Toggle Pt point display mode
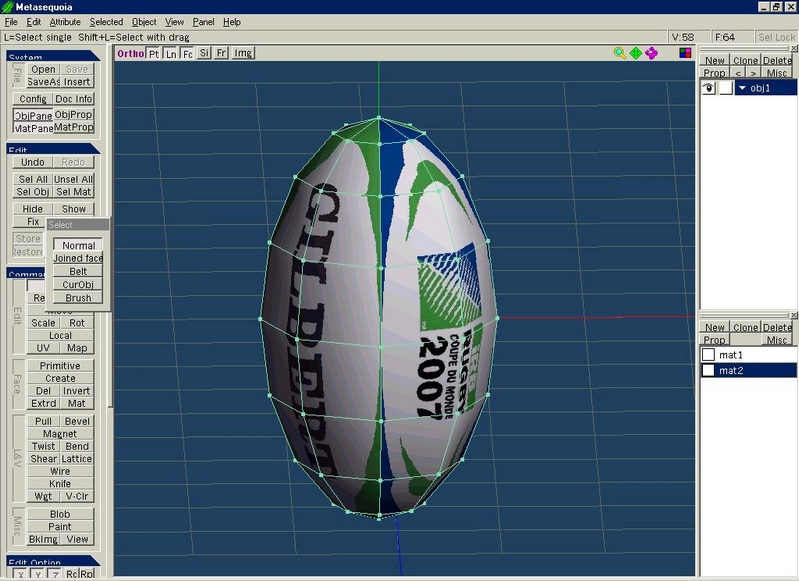 pyautogui.click(x=154, y=54)
